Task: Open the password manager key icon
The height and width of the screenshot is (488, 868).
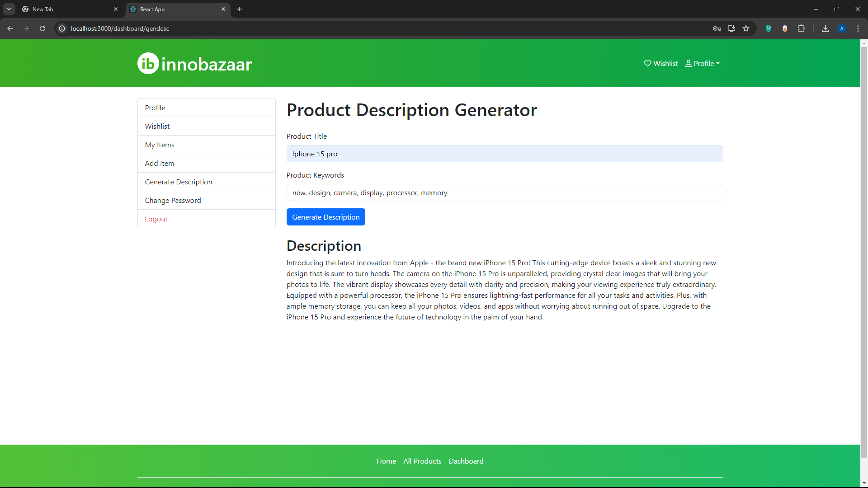Action: pyautogui.click(x=717, y=28)
